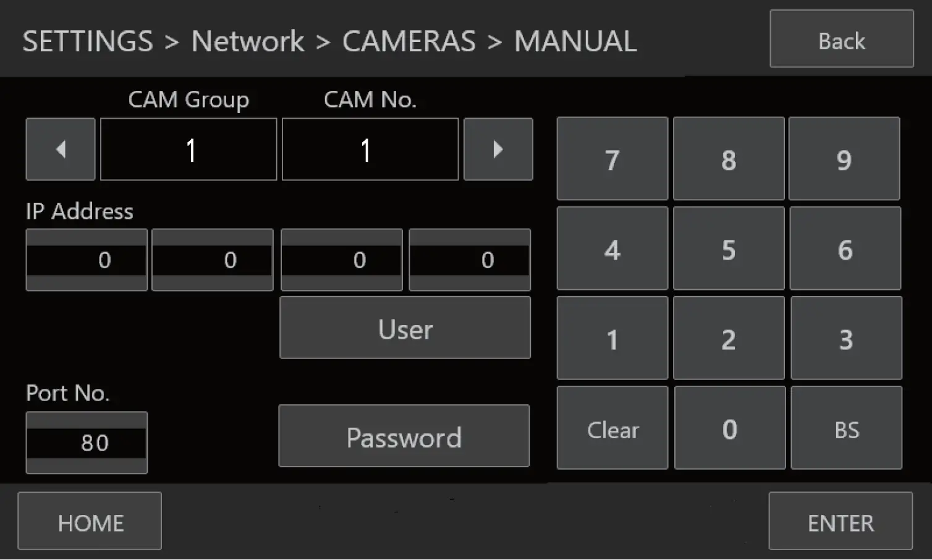Viewport: 932px width, 560px height.
Task: Select the last IP Address octet field
Action: point(469,260)
